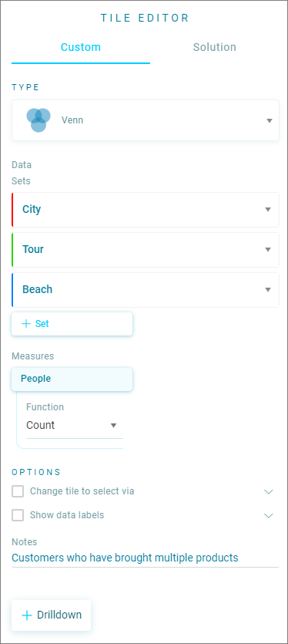Open the Count function dropdown
The height and width of the screenshot is (644, 288).
click(74, 426)
